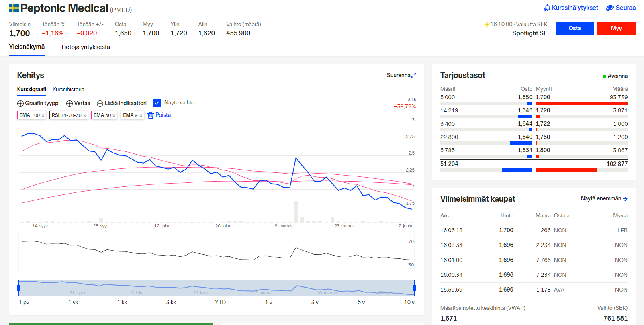Select the 1 v time range

coord(268,302)
